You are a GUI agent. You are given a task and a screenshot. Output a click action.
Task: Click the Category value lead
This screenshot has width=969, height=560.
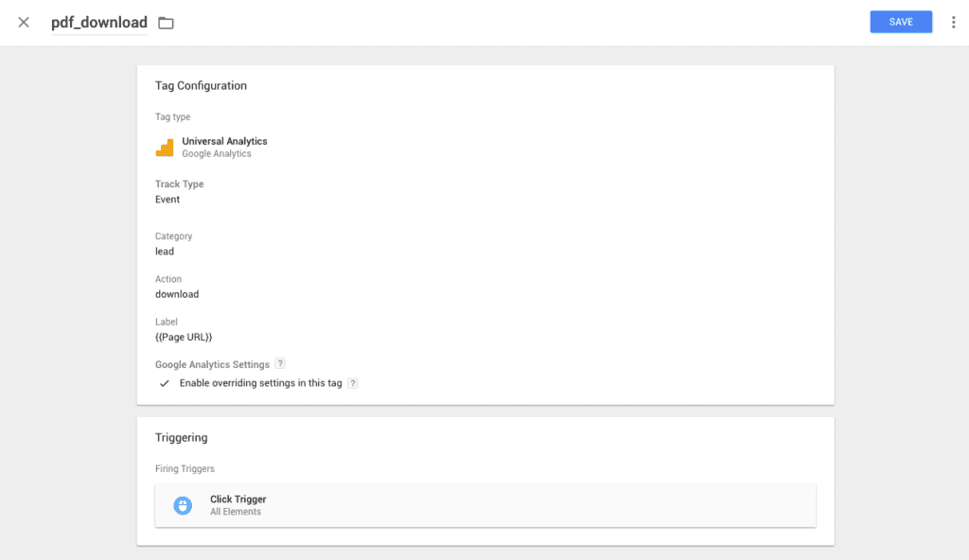click(x=165, y=252)
